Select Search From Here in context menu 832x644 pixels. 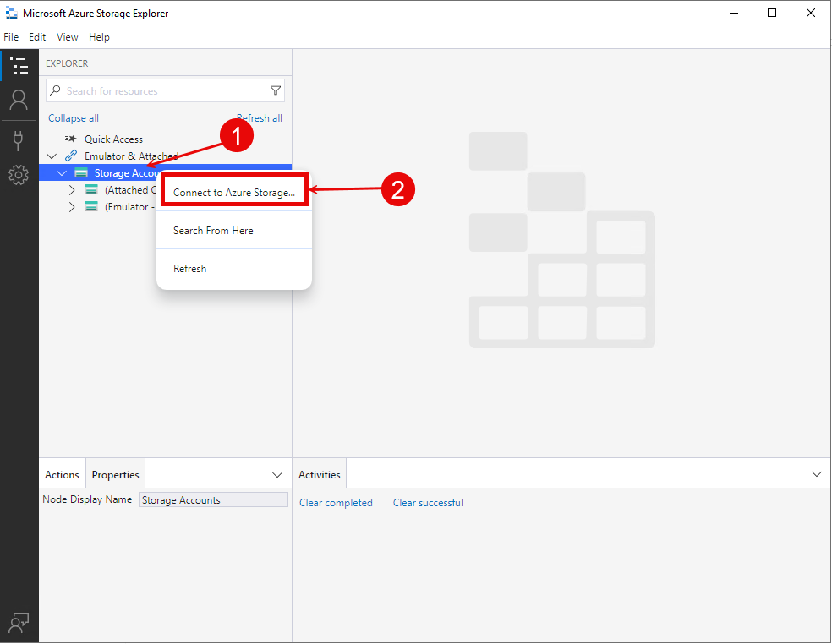pyautogui.click(x=213, y=231)
